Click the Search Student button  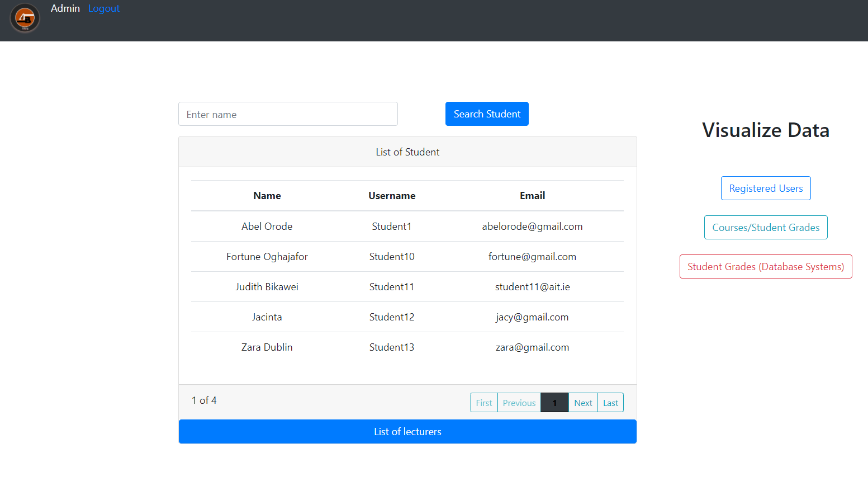pyautogui.click(x=486, y=114)
